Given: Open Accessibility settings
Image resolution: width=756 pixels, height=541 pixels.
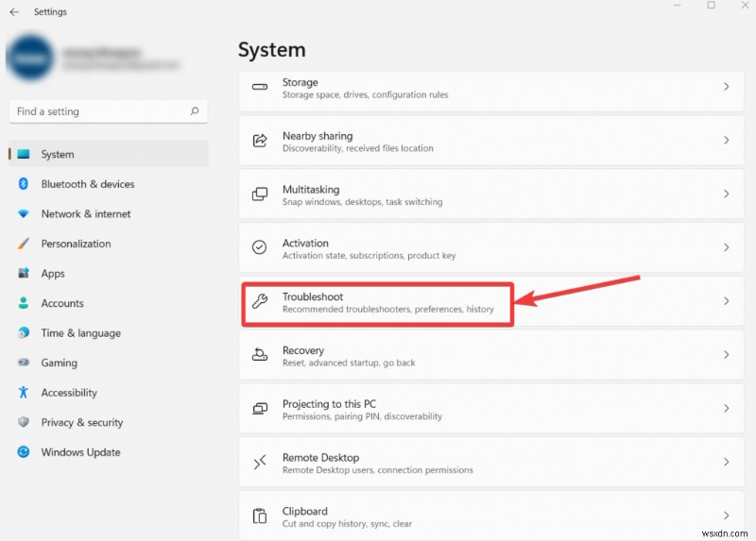Looking at the screenshot, I should pos(109,392).
